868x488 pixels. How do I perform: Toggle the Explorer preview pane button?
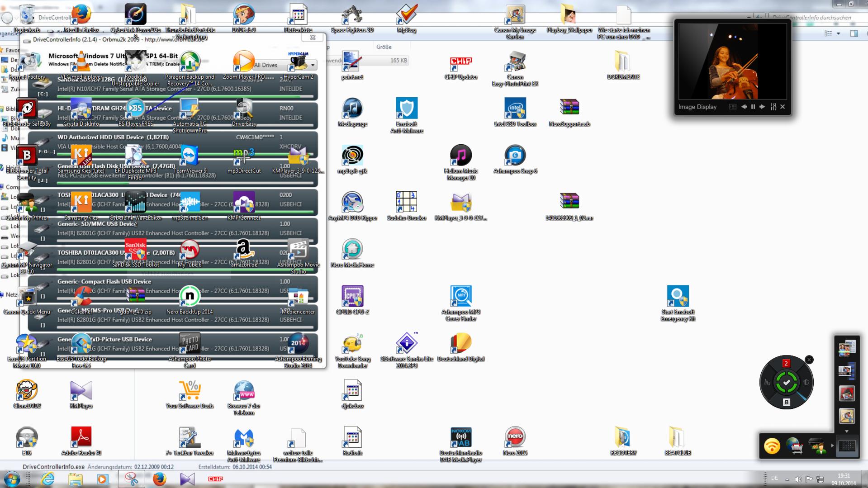[x=854, y=33]
